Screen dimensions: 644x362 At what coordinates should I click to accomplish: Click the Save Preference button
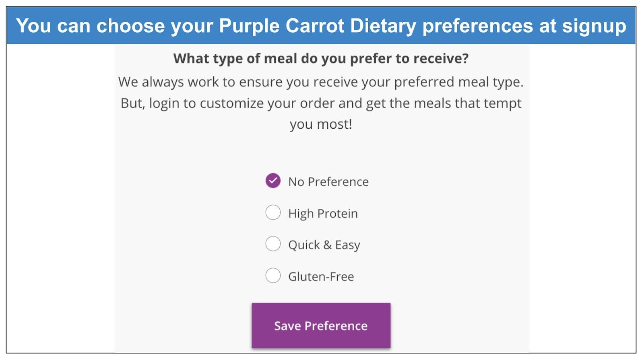pos(321,325)
